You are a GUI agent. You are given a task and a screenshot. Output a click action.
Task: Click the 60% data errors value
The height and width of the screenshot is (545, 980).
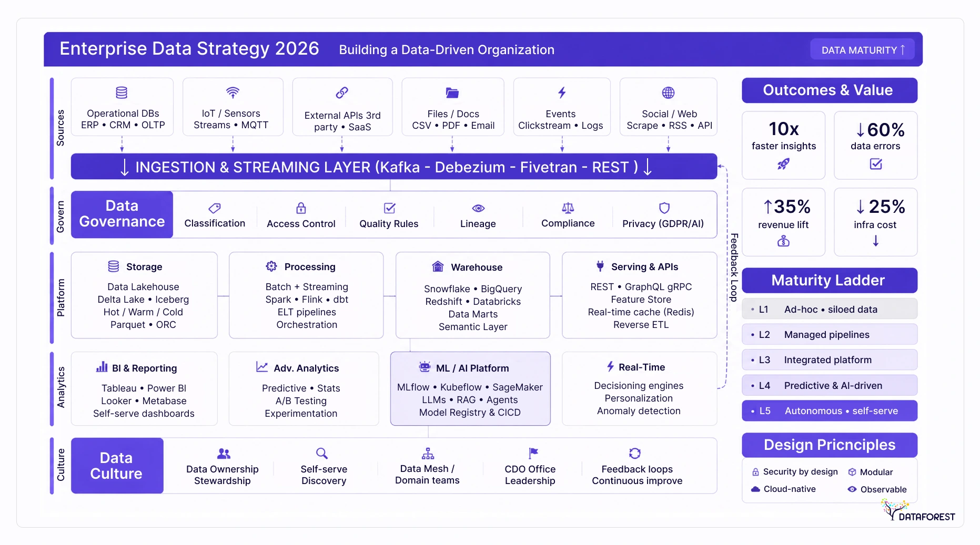pyautogui.click(x=881, y=130)
